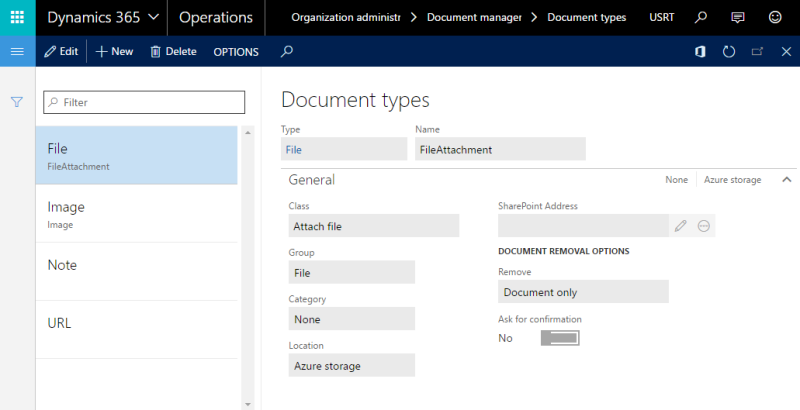800x410 pixels.
Task: Click Delete in the action pane
Action: point(173,52)
